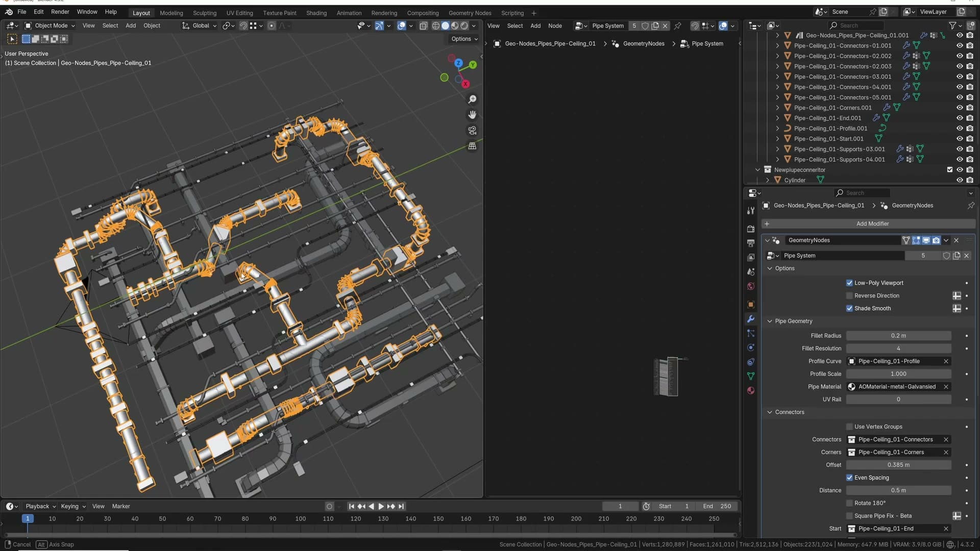The width and height of the screenshot is (980, 551).
Task: Click the hand pan gizmo in viewport
Action: pyautogui.click(x=472, y=115)
